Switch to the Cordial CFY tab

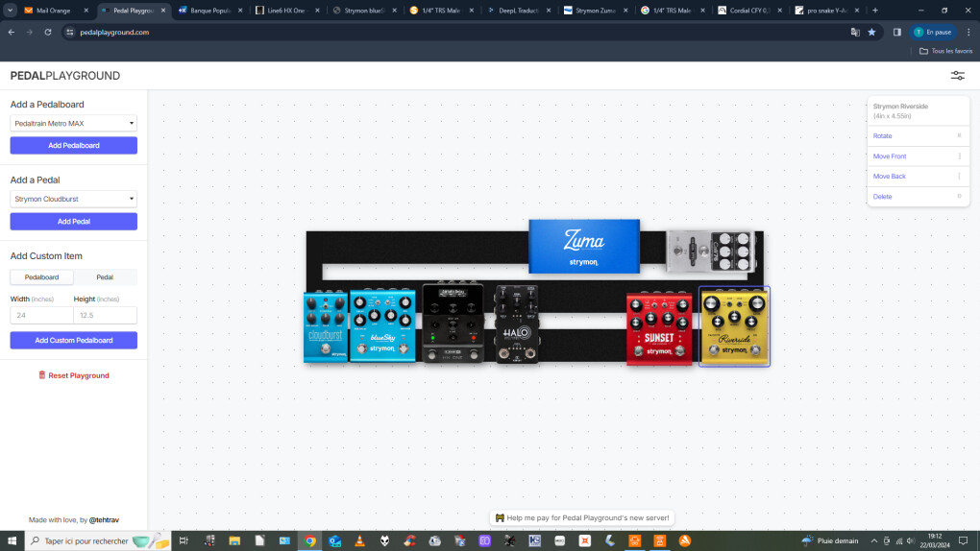coord(750,11)
